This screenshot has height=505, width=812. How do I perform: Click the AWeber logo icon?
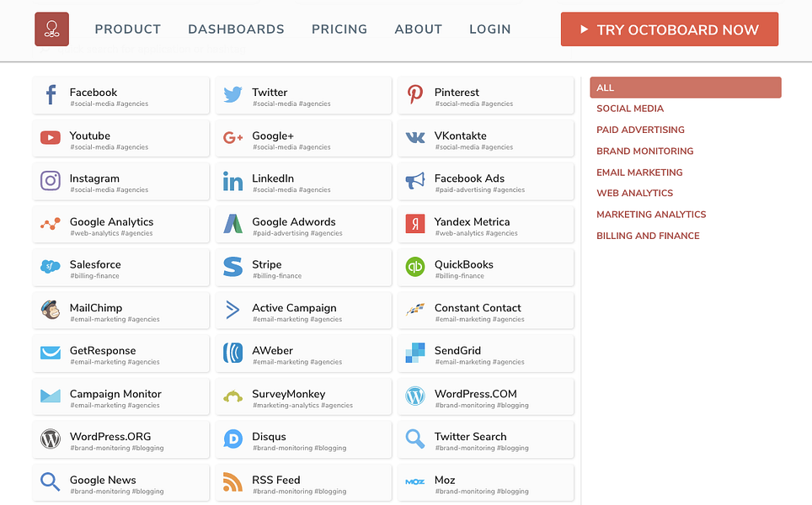pyautogui.click(x=233, y=353)
